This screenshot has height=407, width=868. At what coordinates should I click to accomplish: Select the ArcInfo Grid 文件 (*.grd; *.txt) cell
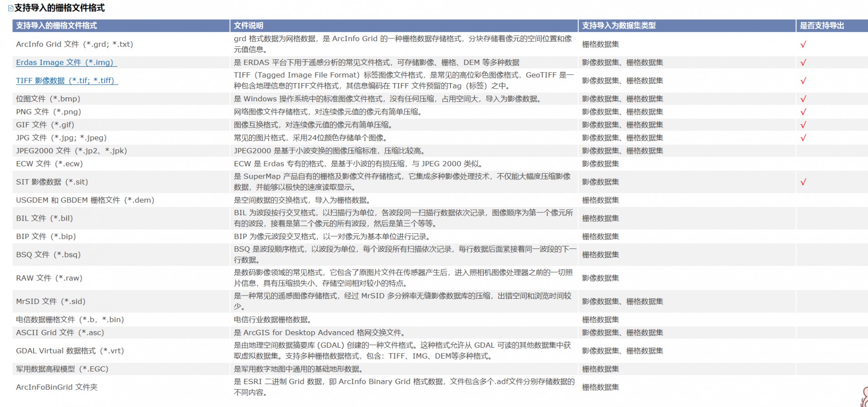point(121,44)
